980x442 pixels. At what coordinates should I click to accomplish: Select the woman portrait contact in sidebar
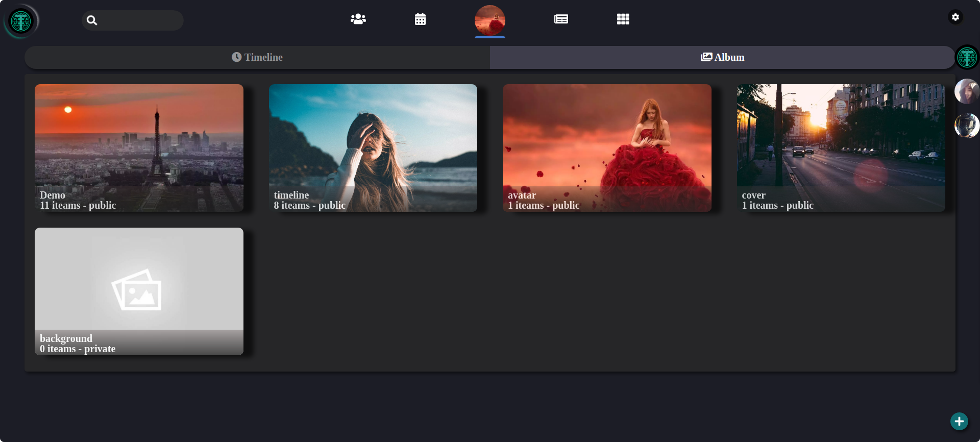(967, 91)
